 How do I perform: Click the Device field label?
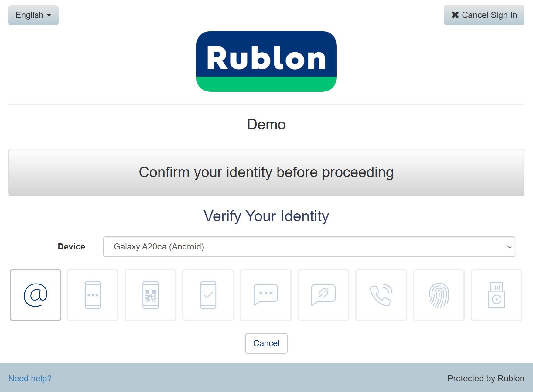(71, 247)
